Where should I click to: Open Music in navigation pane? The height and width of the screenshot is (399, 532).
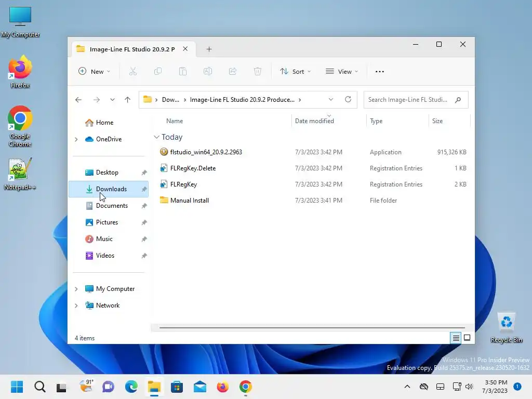109,239
